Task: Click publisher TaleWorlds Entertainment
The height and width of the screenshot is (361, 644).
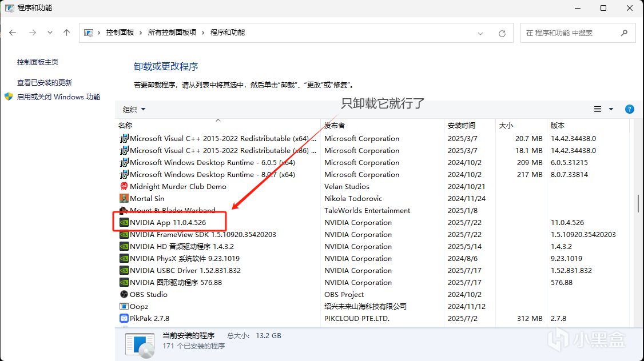Action: coord(367,210)
